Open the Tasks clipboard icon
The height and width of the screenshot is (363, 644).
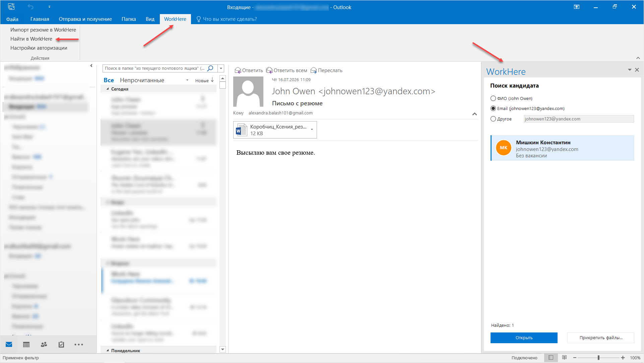point(61,344)
